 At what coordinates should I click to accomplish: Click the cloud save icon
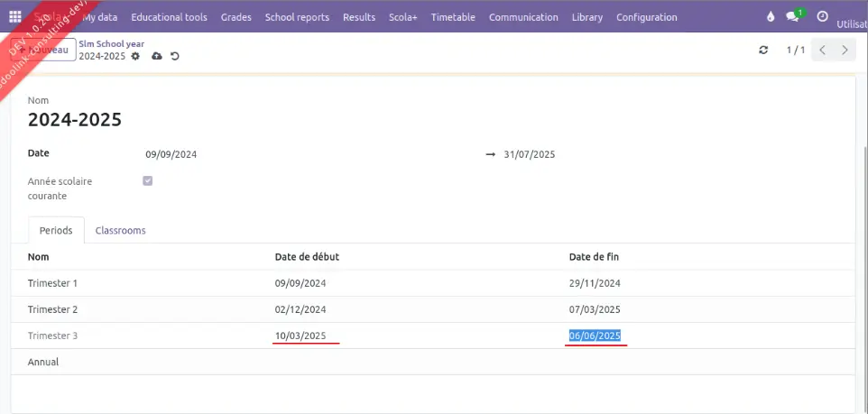pos(157,56)
